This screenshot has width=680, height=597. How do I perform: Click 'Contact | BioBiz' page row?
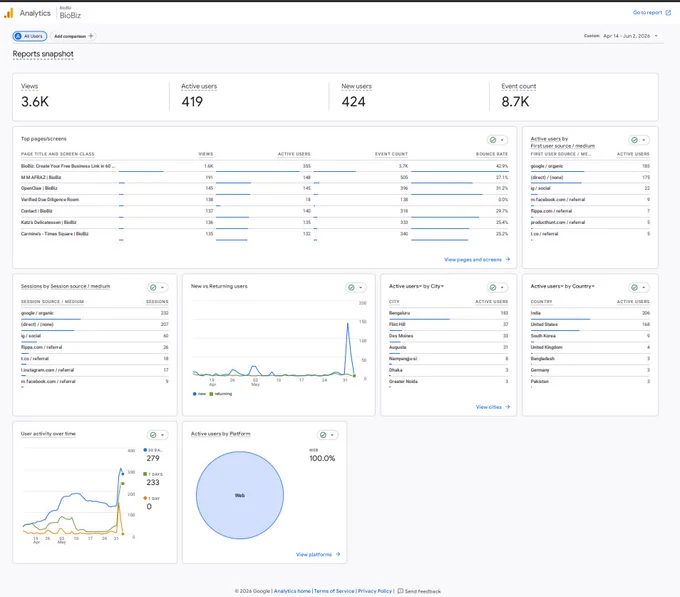265,211
